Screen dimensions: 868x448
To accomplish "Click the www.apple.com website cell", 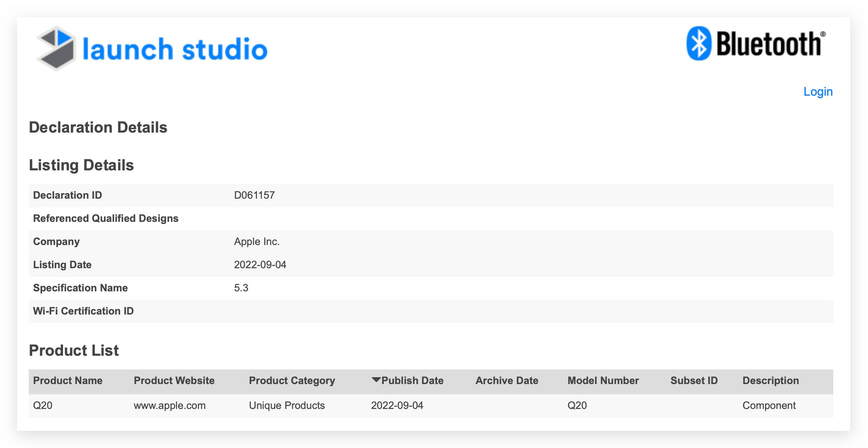I will [x=170, y=406].
